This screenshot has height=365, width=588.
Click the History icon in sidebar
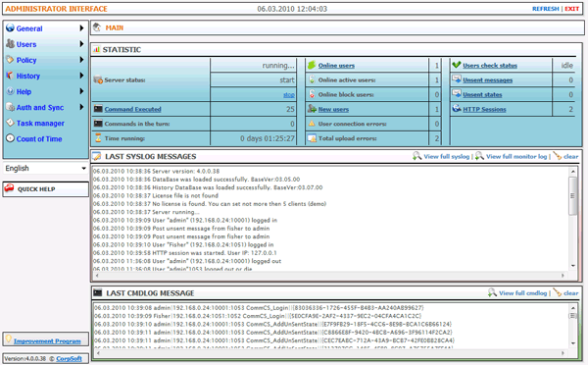click(10, 76)
